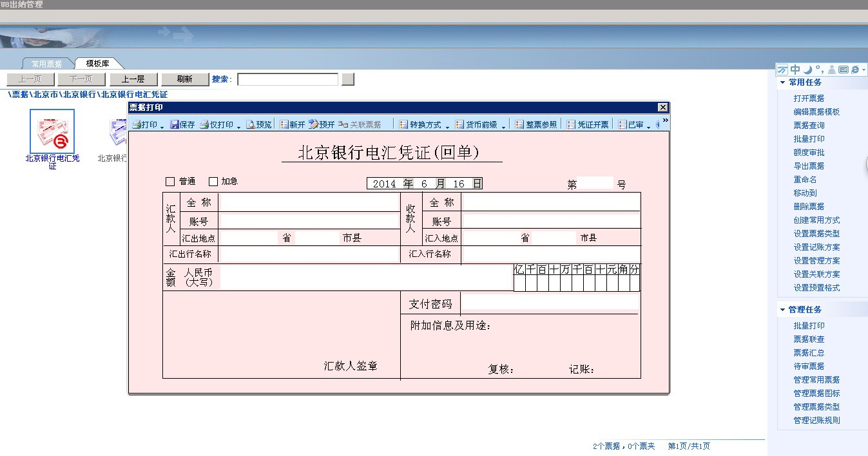Screen dimensions: 868x456
Task: Click the 关联票据 link icon
Action: pos(343,124)
